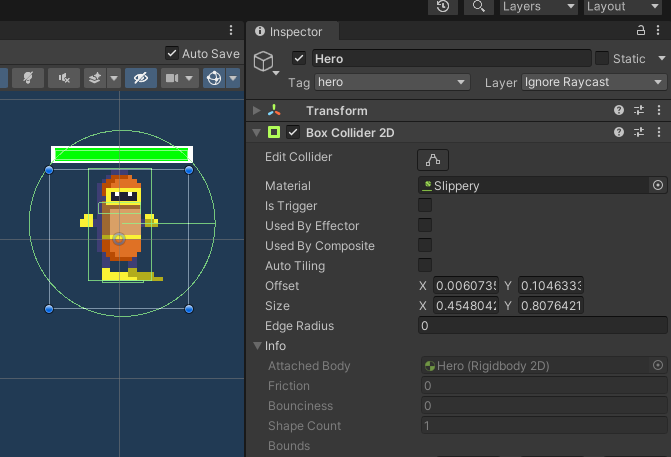Select the Inspector tab
671x457 pixels.
click(x=293, y=32)
